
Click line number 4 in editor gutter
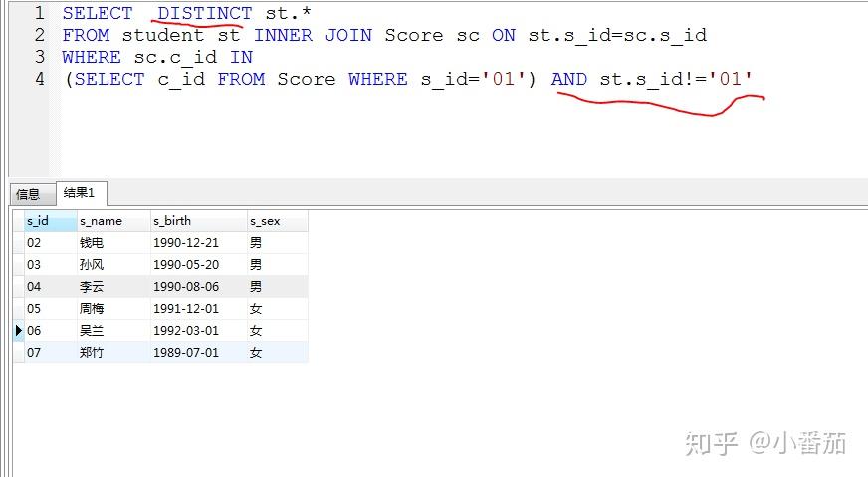[x=39, y=78]
